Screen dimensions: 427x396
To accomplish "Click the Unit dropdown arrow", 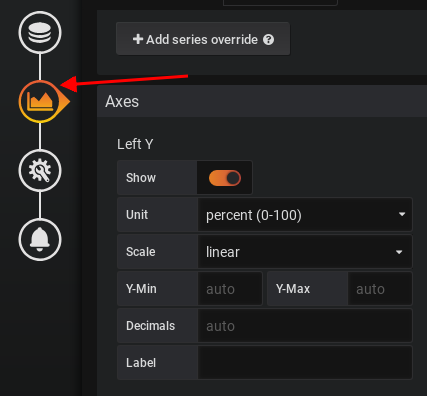I will point(402,214).
